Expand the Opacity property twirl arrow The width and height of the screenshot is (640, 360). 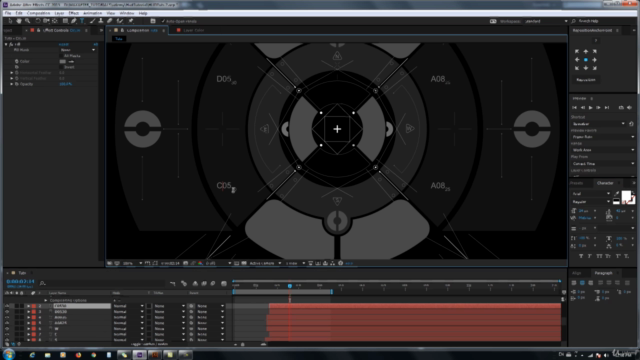(11, 84)
